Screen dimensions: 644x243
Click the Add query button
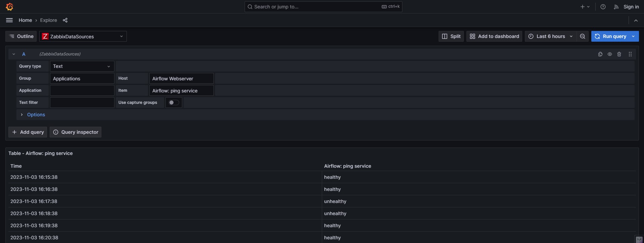point(28,132)
